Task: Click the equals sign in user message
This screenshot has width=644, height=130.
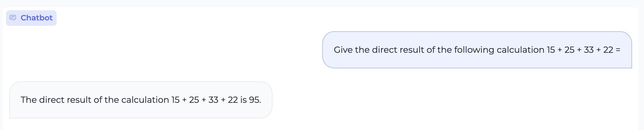Action: [618, 50]
